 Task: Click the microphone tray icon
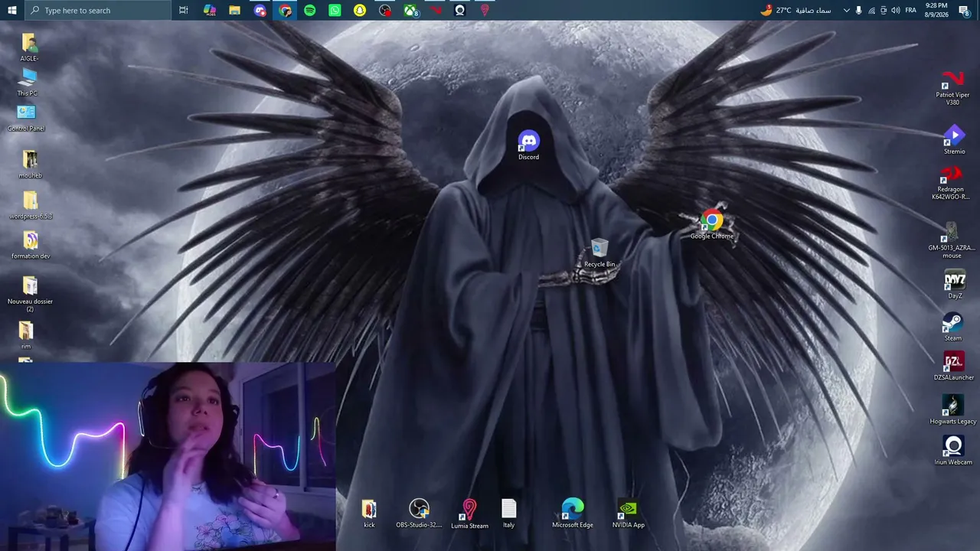tap(858, 10)
